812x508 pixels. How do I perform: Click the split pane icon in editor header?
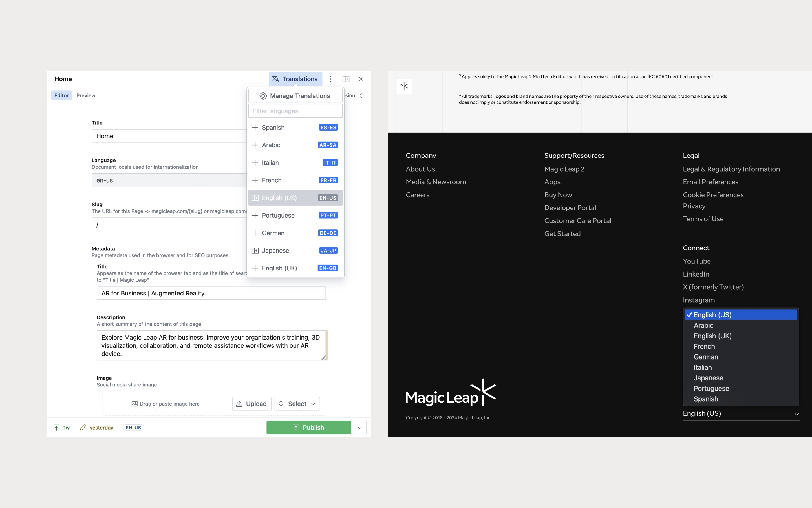coord(346,79)
